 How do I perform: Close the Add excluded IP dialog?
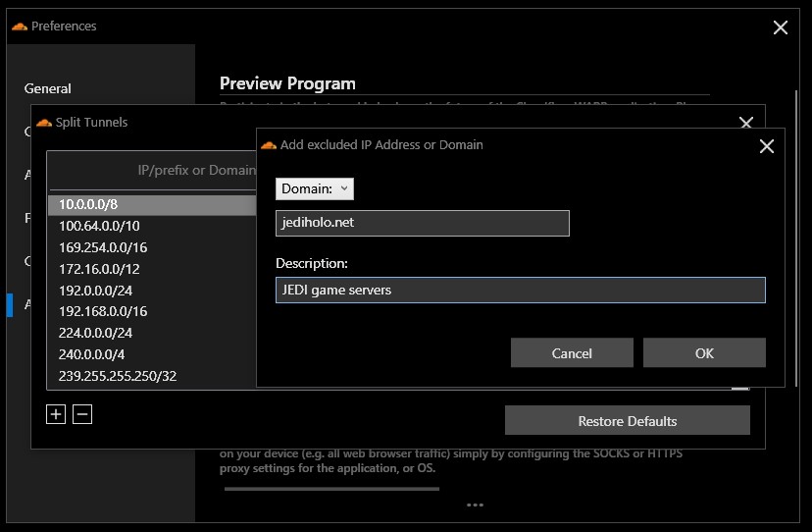tap(767, 146)
